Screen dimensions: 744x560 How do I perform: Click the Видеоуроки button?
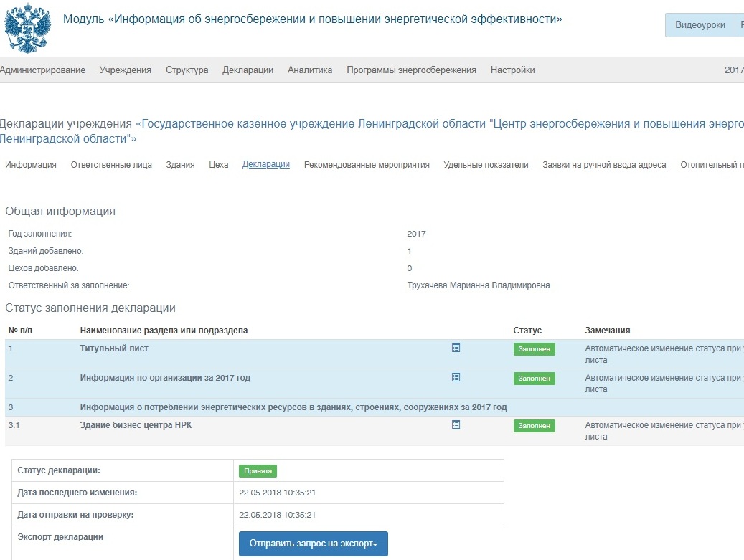[699, 24]
